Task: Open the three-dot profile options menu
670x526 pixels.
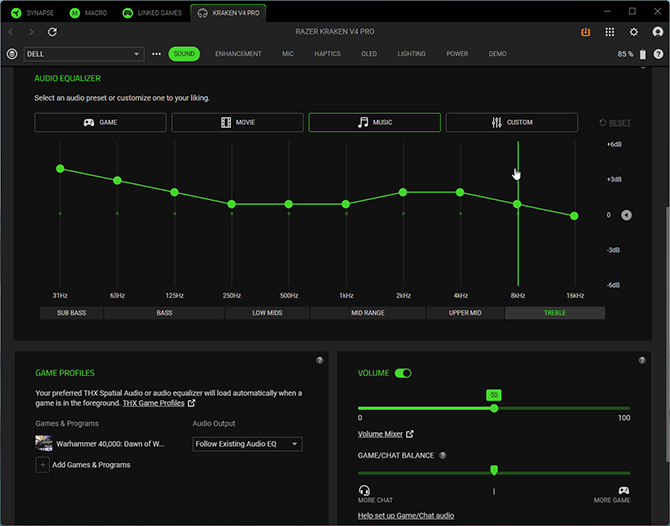Action: pos(156,54)
